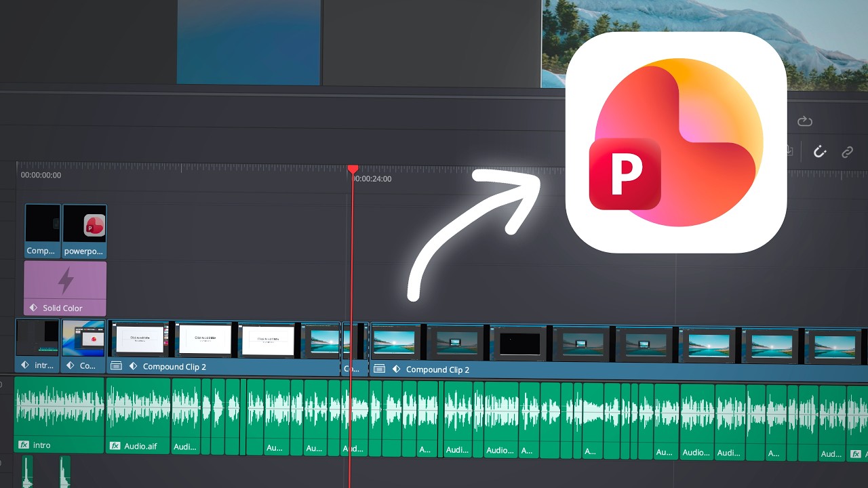Select the purple Solid Color clip

coord(65,288)
